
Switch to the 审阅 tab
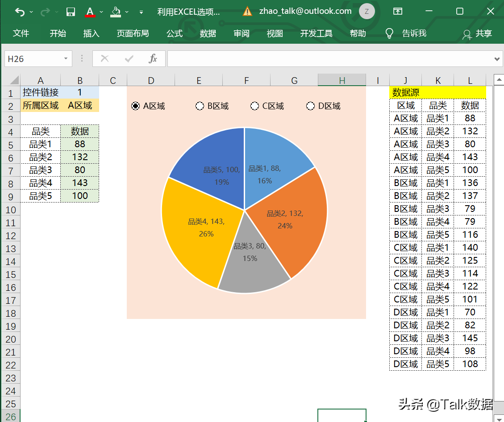coord(242,33)
